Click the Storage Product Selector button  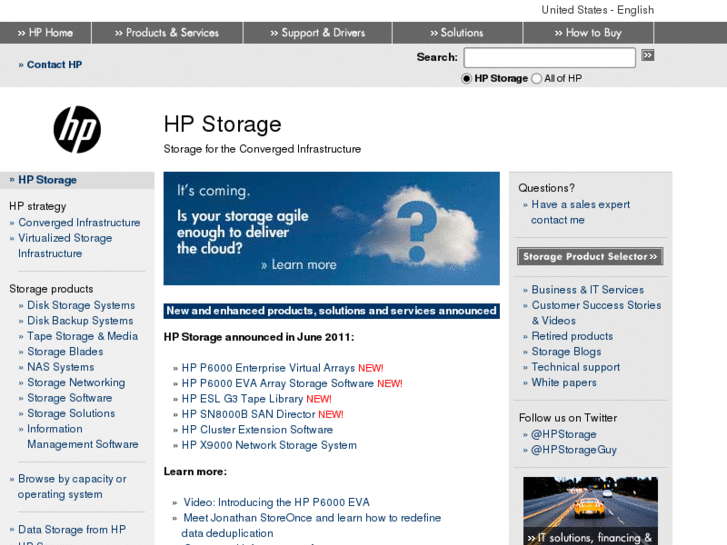[x=590, y=256]
